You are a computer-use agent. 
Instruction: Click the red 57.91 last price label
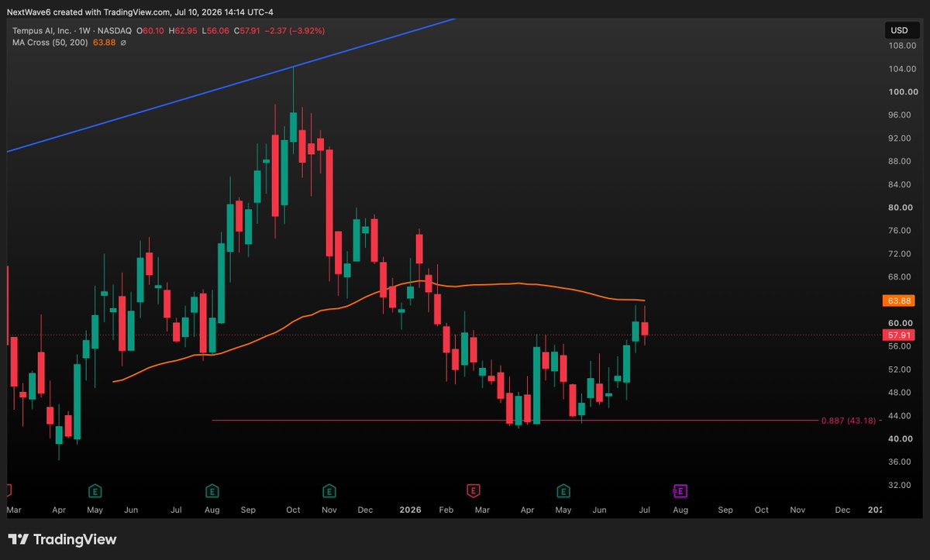coord(898,335)
